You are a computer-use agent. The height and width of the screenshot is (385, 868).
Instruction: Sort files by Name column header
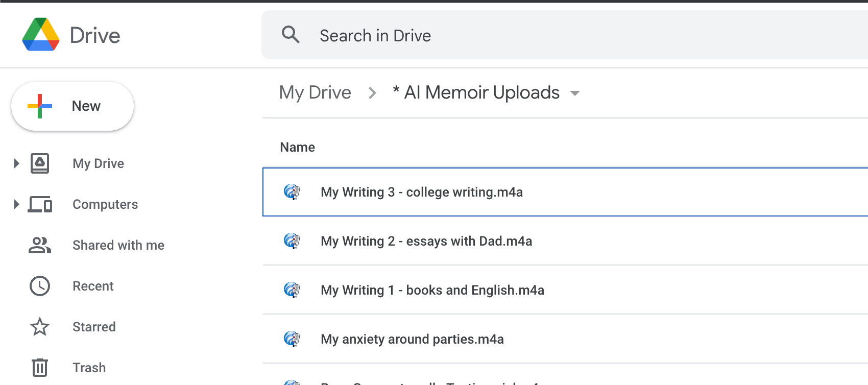pyautogui.click(x=297, y=147)
